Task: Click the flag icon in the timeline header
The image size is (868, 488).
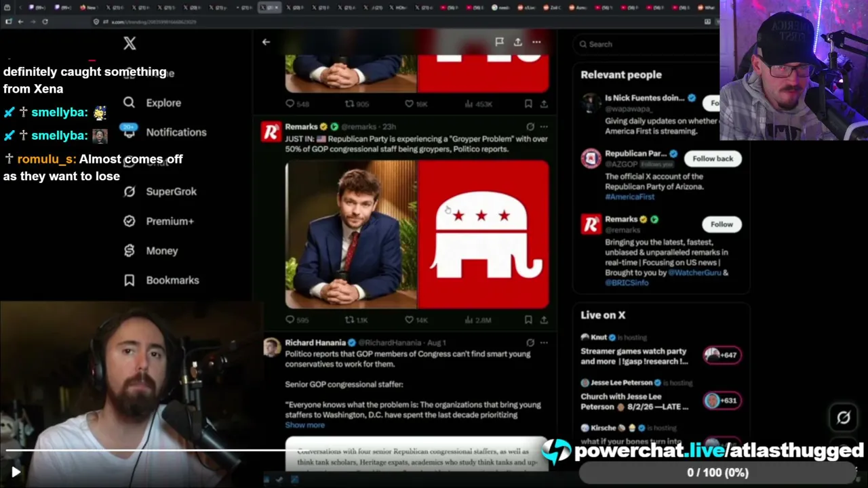Action: [x=499, y=42]
